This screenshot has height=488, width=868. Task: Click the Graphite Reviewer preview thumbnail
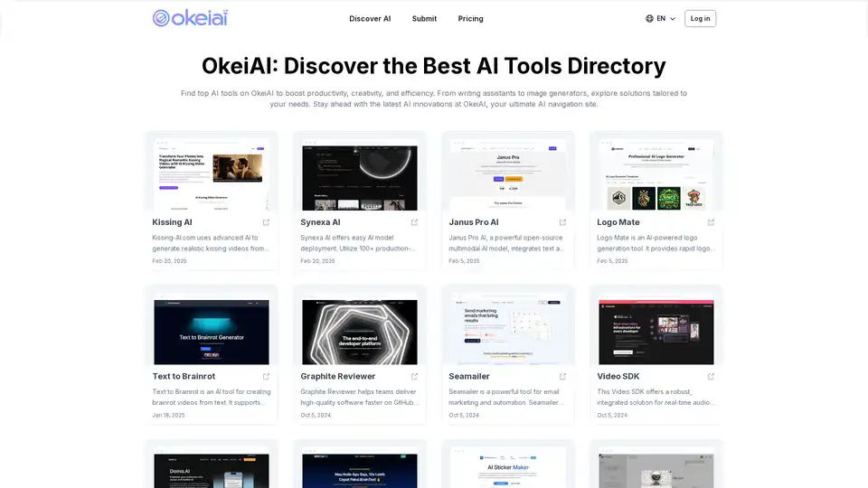(359, 330)
